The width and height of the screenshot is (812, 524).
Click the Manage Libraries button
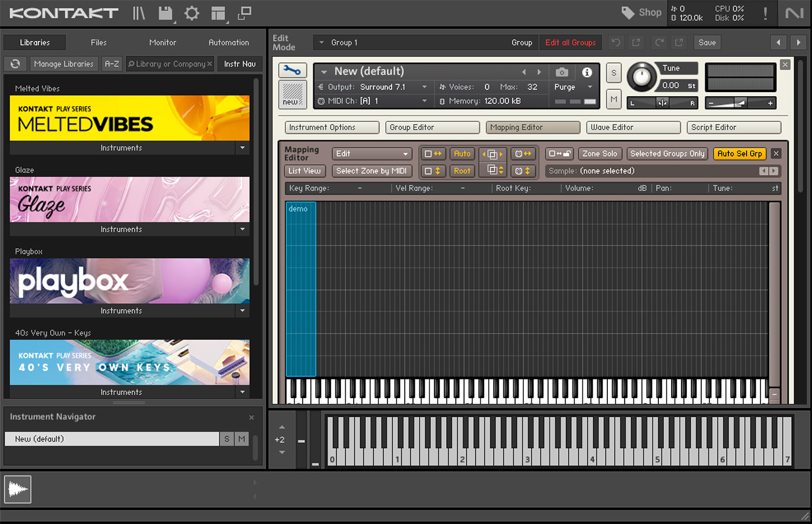[63, 64]
